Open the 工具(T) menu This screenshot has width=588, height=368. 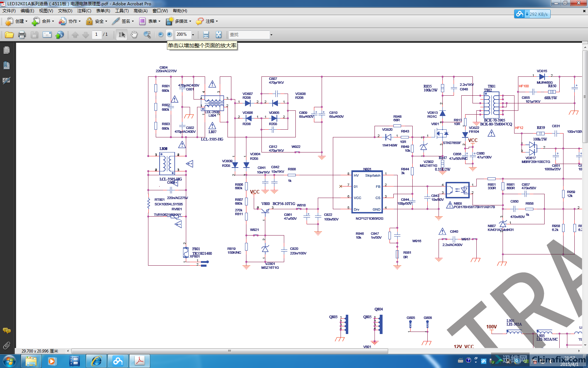pyautogui.click(x=122, y=11)
